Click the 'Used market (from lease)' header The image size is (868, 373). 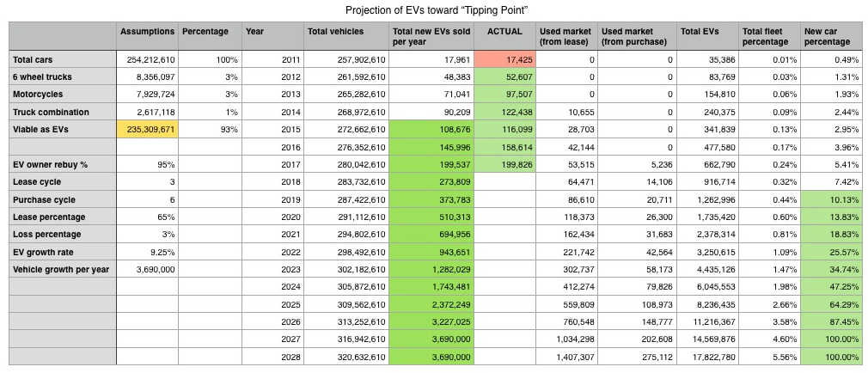[x=567, y=36]
